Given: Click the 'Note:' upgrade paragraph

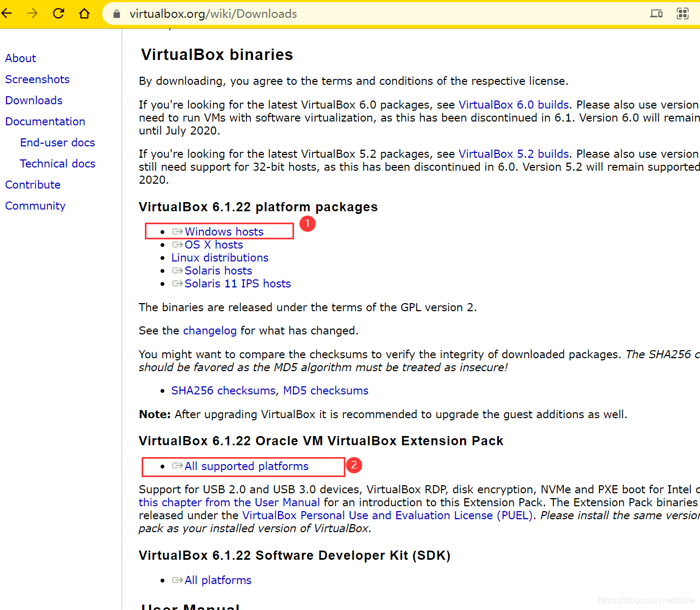Looking at the screenshot, I should point(383,414).
